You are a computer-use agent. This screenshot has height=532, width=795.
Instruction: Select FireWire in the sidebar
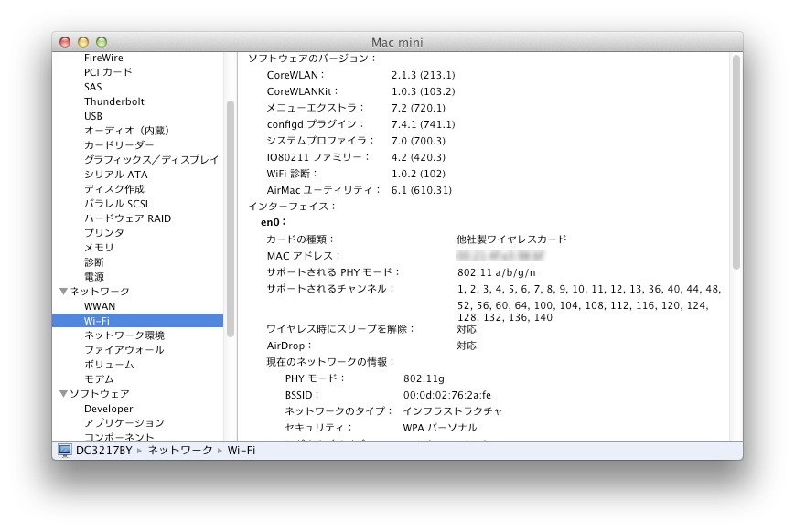click(103, 58)
